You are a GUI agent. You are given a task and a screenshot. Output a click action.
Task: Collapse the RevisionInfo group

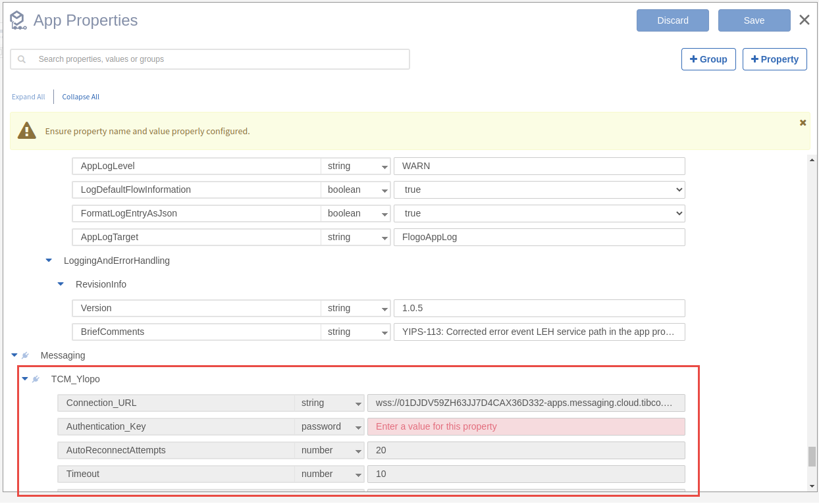click(x=61, y=284)
